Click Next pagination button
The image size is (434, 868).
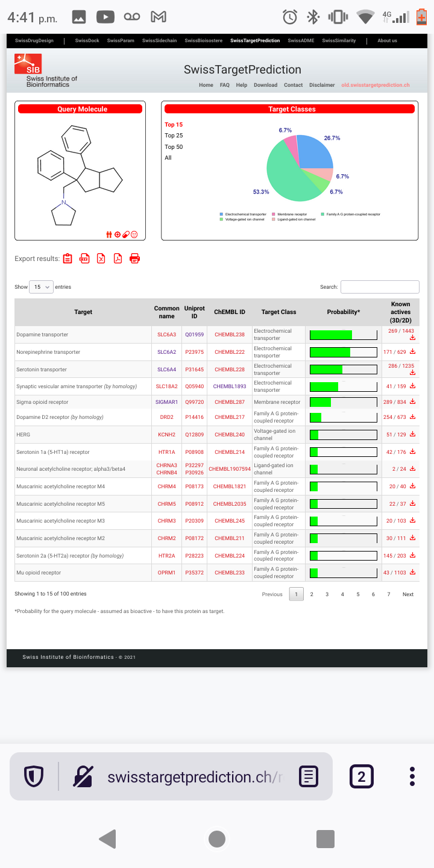pyautogui.click(x=408, y=594)
